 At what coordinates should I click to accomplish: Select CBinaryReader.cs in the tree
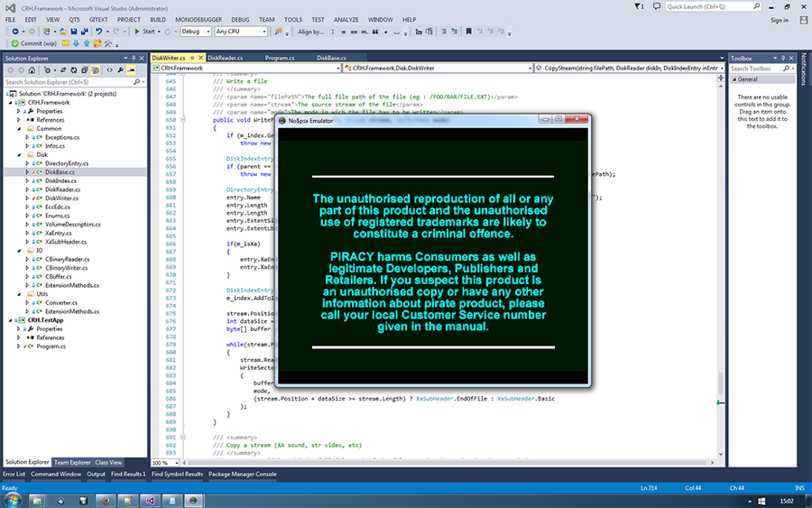tap(68, 260)
